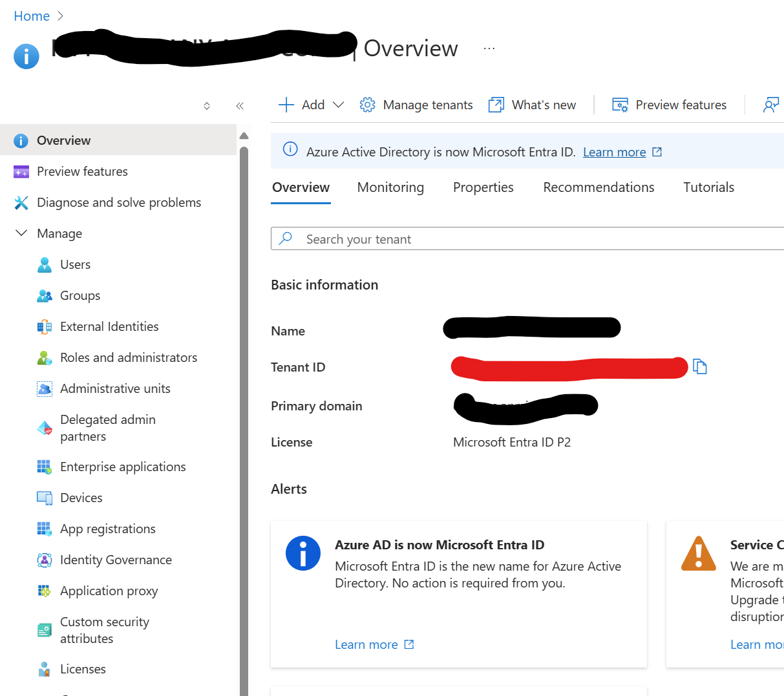This screenshot has width=784, height=696.
Task: Click the Manage tenants gear icon
Action: click(367, 105)
